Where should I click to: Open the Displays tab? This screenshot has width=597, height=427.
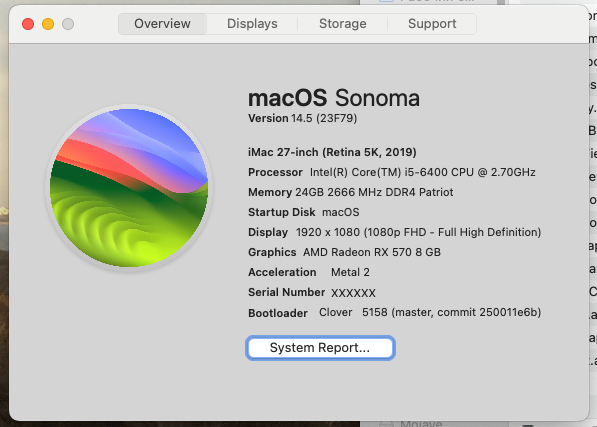252,24
